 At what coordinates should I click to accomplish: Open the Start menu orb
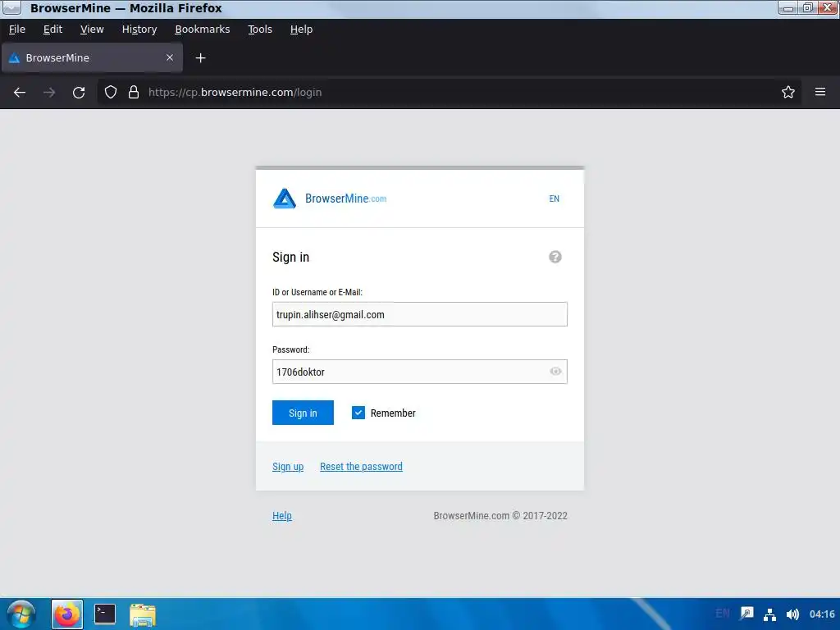(21, 614)
